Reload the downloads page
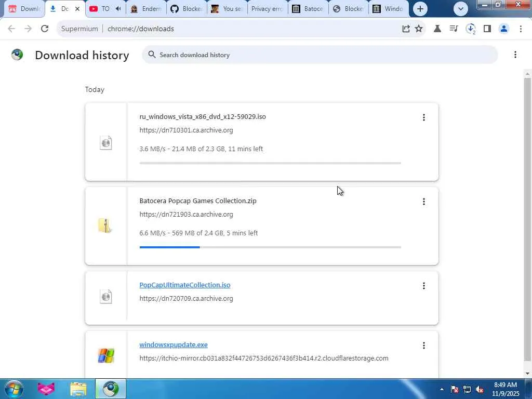 click(x=45, y=29)
